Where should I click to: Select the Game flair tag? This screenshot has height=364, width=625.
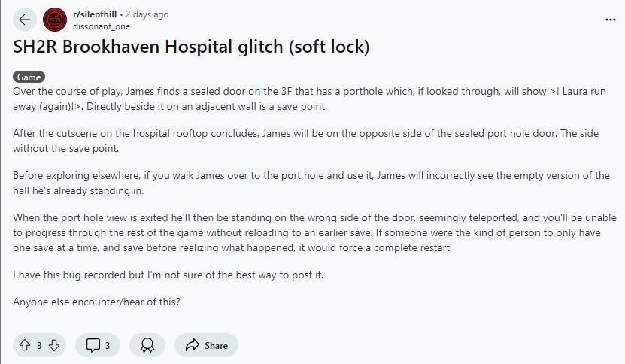click(x=29, y=77)
